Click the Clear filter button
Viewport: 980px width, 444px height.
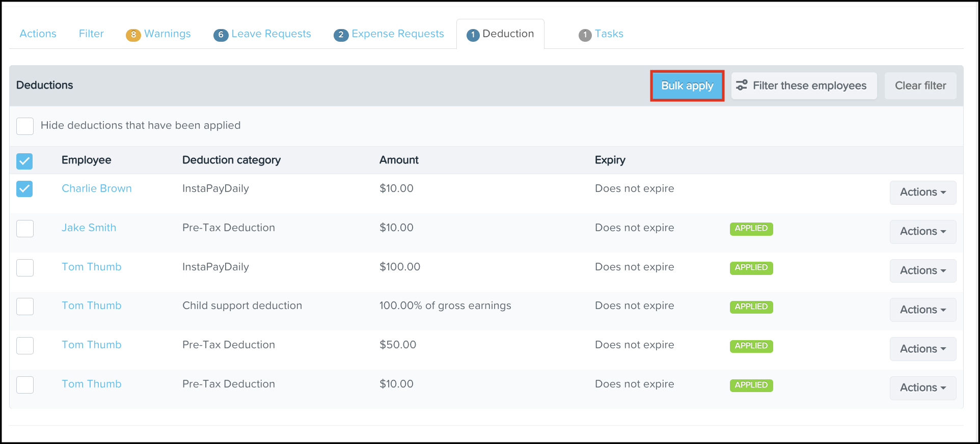[x=920, y=86]
